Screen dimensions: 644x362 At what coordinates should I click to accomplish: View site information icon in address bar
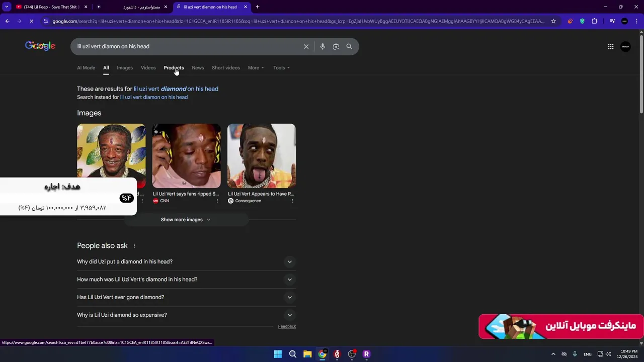pyautogui.click(x=46, y=21)
